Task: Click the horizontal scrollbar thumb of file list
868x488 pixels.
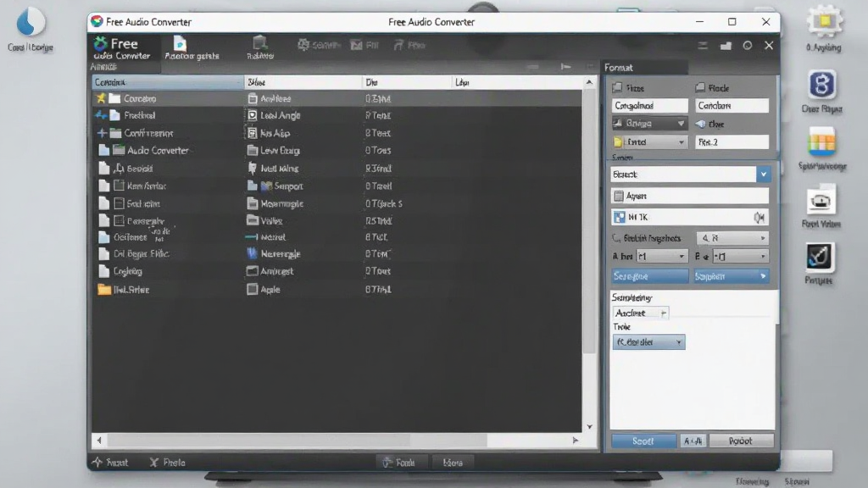Action: coord(297,441)
